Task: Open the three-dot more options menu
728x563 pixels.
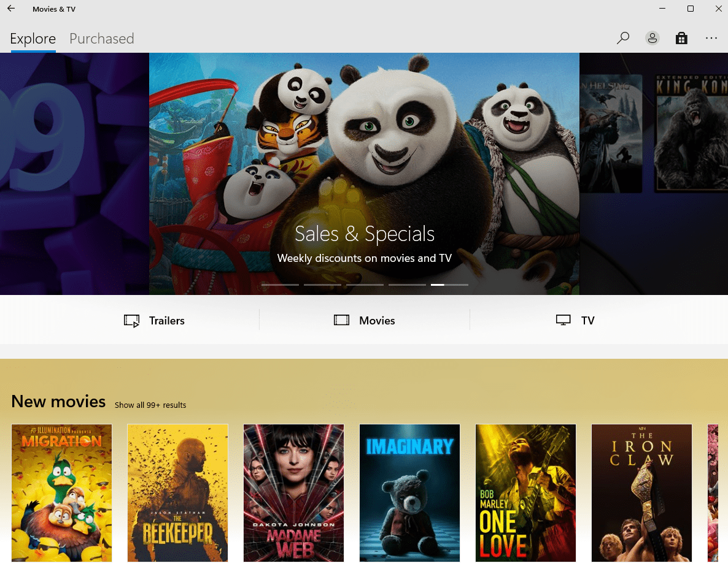Action: point(711,38)
